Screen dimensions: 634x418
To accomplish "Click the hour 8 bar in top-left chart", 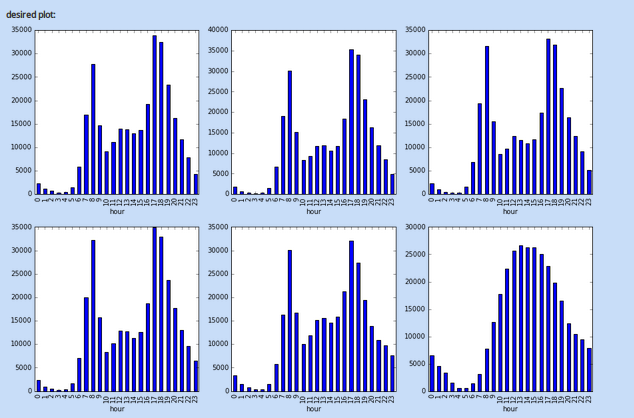I will coord(93,130).
